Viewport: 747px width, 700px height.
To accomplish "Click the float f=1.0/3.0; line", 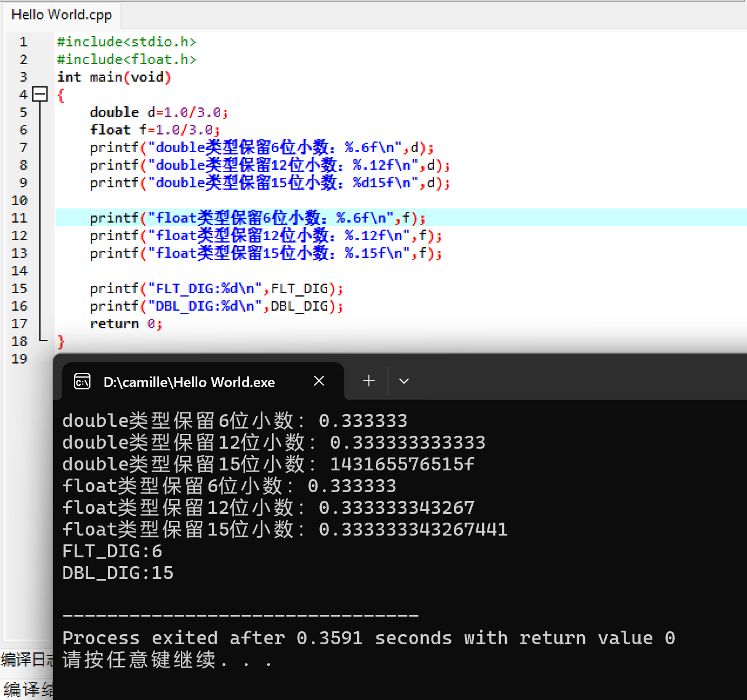I will click(x=155, y=130).
